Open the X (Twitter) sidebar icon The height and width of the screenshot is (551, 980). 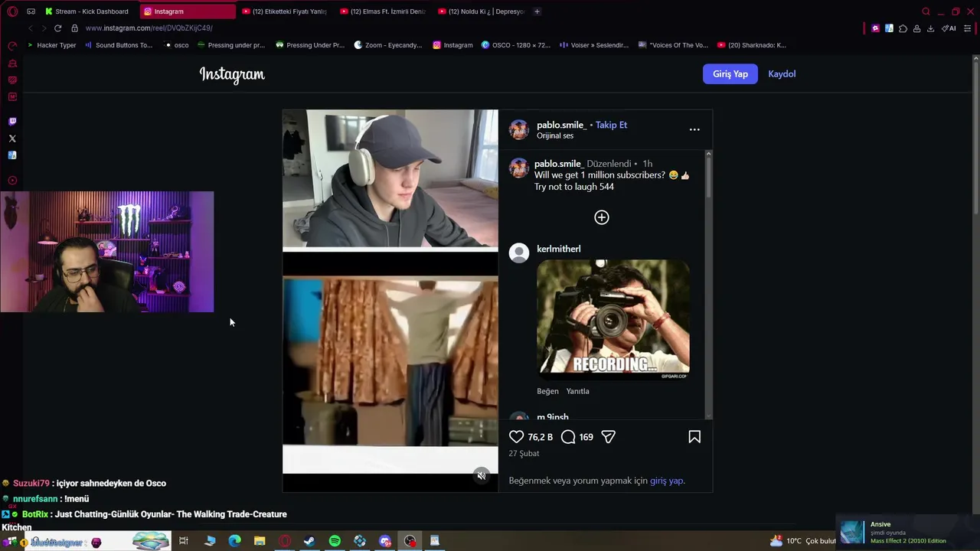[x=12, y=139]
